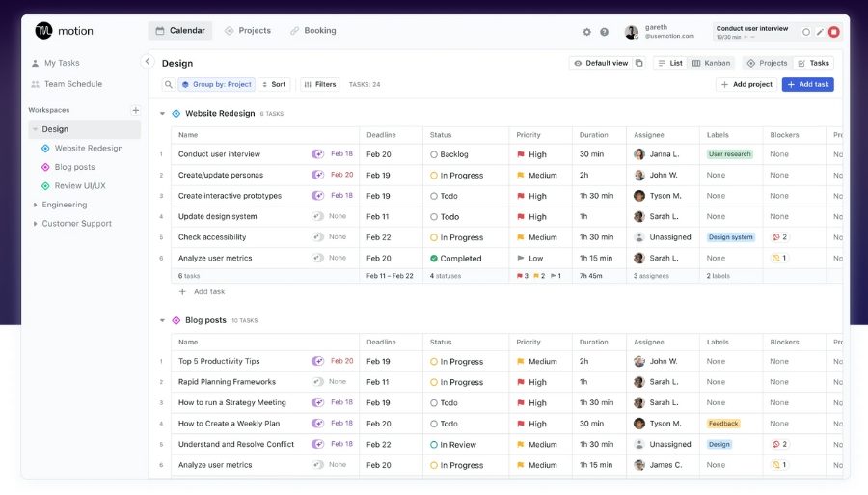Open Review UI/UX project in sidebar
Viewport: 868px width, 495px height.
[x=73, y=186]
